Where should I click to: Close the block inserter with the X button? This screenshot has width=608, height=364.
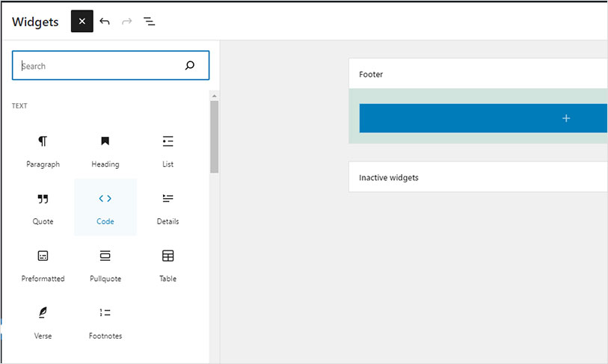pyautogui.click(x=82, y=22)
